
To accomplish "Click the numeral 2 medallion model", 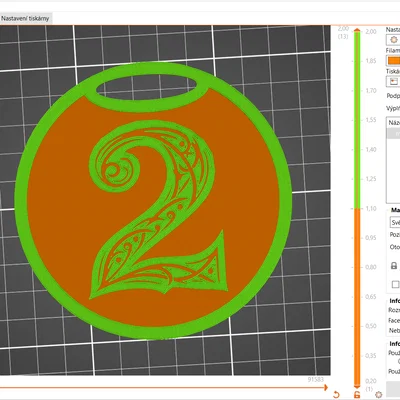I will (154, 202).
